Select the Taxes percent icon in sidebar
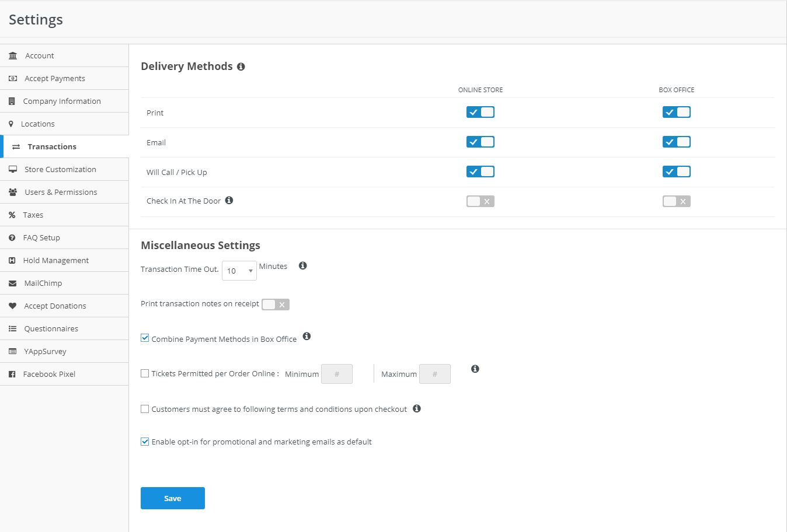The height and width of the screenshot is (532, 787). (x=13, y=215)
